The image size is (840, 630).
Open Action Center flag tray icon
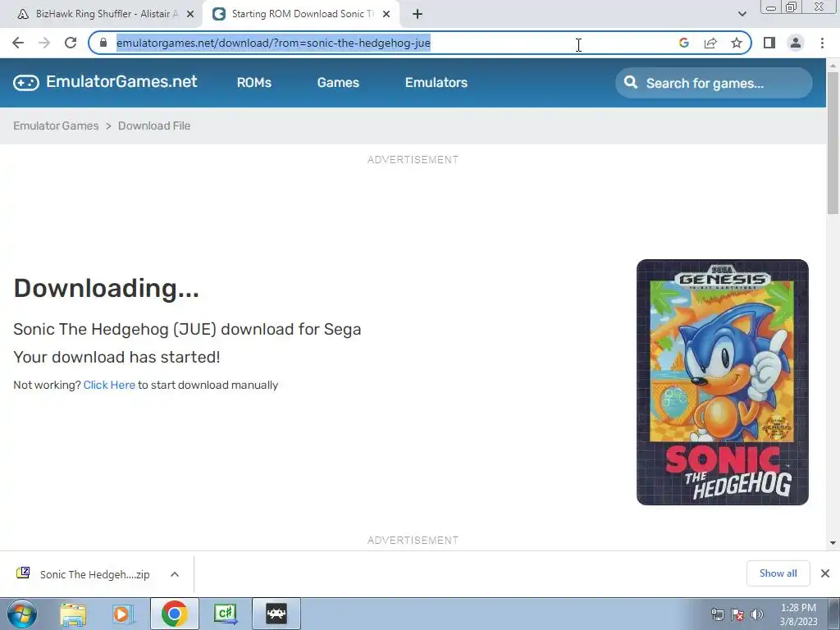pos(737,614)
